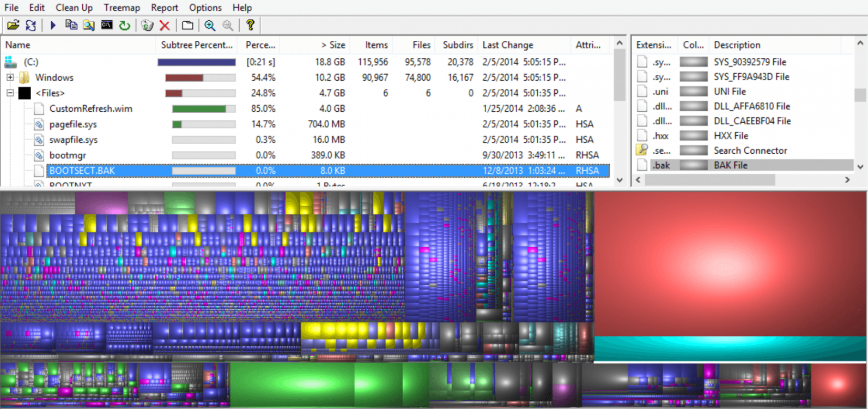Viewport: 868px width, 409px height.
Task: Click the 10.2 GB size value
Action: click(x=330, y=77)
